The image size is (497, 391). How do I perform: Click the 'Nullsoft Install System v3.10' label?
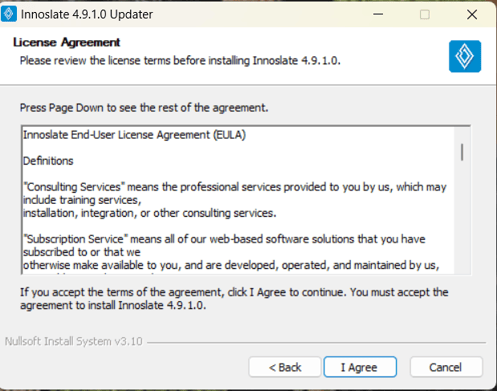[x=74, y=341]
